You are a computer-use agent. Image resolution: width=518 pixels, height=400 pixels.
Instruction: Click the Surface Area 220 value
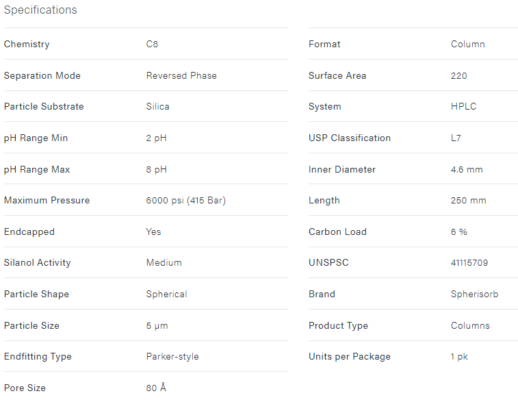[459, 76]
